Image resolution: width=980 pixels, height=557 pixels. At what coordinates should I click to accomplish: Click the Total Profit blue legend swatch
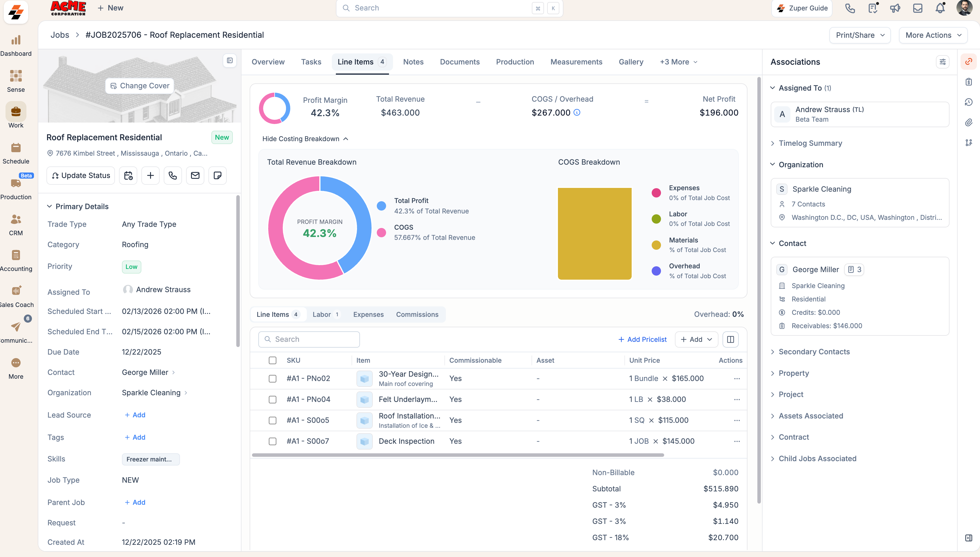[x=381, y=206]
